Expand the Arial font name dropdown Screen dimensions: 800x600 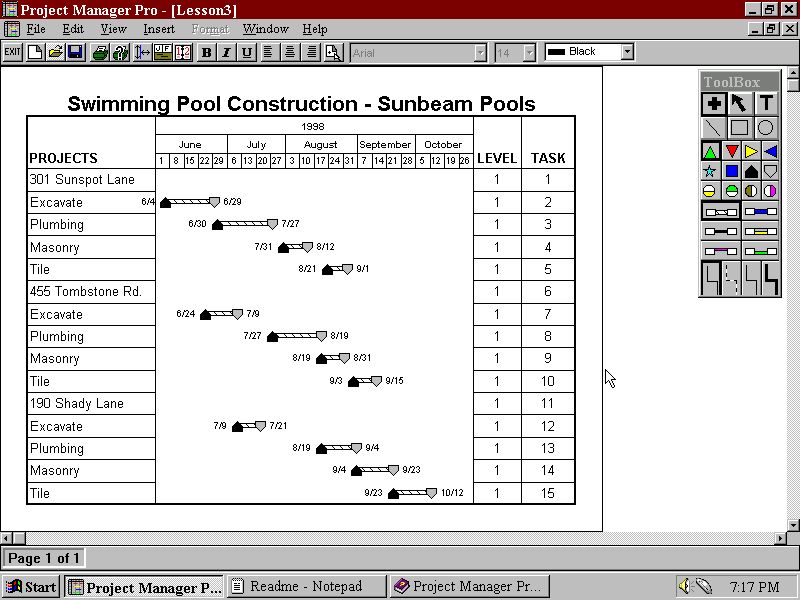480,52
